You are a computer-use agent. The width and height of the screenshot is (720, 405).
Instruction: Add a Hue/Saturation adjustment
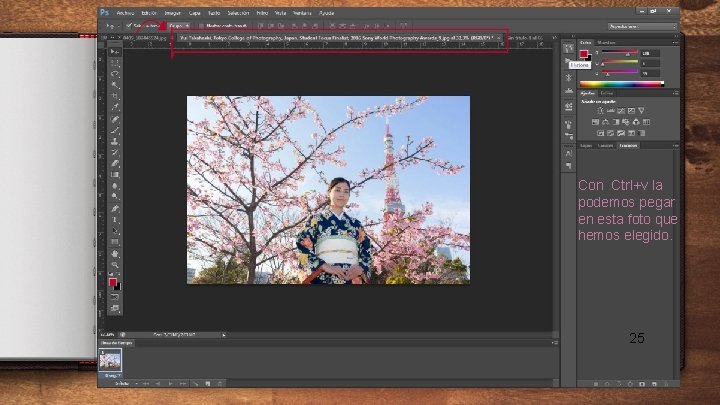[595, 122]
